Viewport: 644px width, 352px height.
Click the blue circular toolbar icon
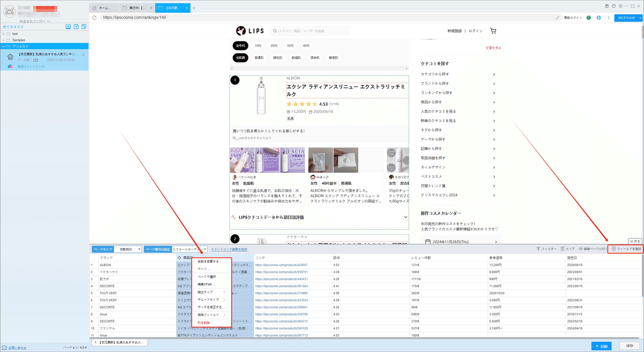[598, 18]
